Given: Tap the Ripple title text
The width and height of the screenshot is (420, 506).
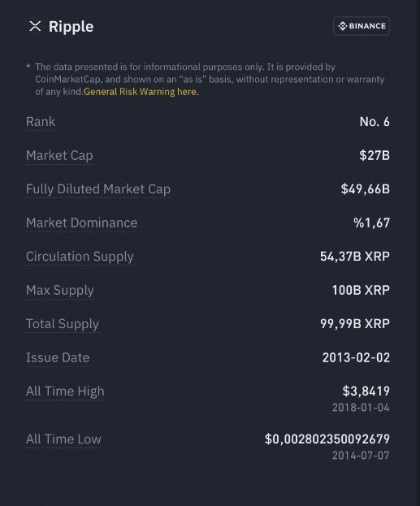Looking at the screenshot, I should [x=71, y=27].
